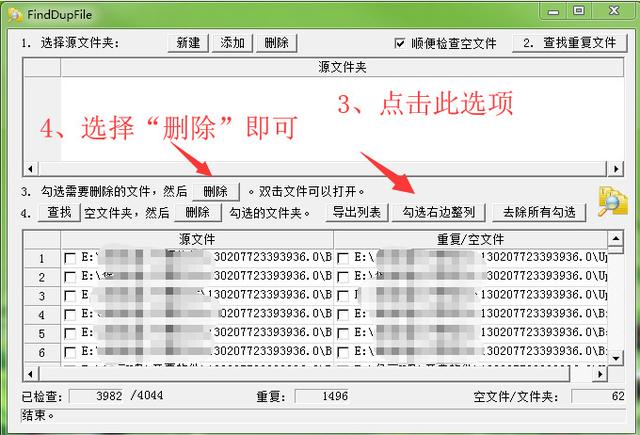
Task: Select row number 3 header
Action: [42, 296]
